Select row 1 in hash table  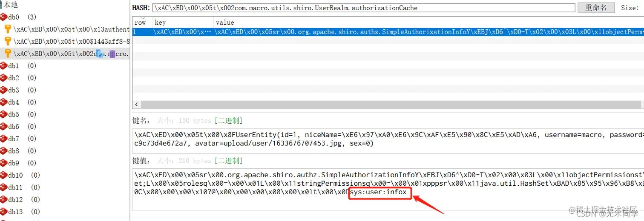pos(388,32)
